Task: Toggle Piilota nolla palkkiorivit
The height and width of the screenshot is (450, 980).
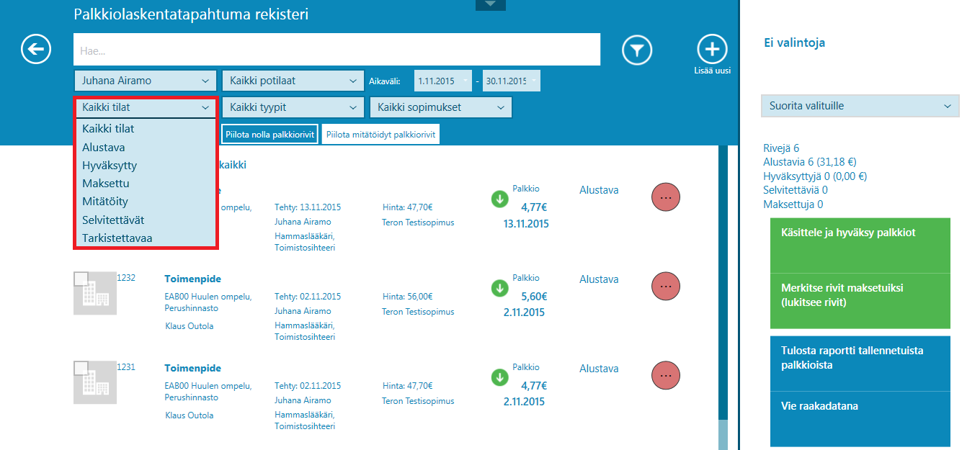Action: click(269, 135)
